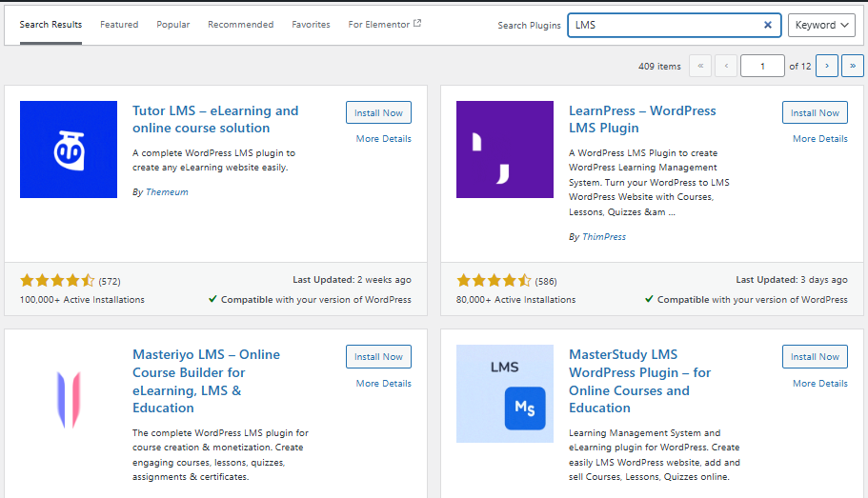Open the Keyword search type dropdown
This screenshot has height=498, width=868.
point(821,25)
